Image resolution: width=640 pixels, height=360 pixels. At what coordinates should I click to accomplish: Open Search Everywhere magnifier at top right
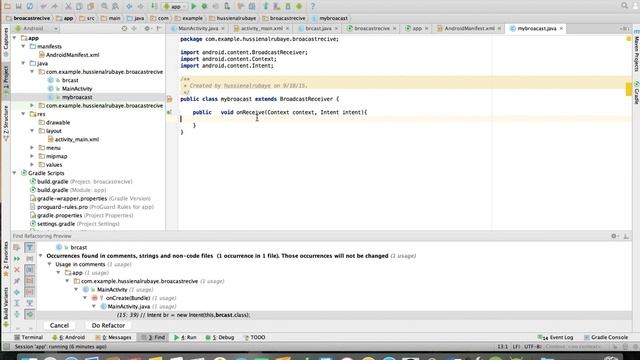tap(624, 6)
